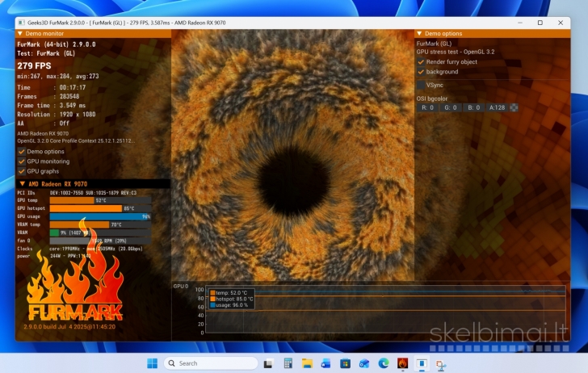Disable the GPU graphs checkbox
This screenshot has height=373, width=588.
(x=22, y=171)
